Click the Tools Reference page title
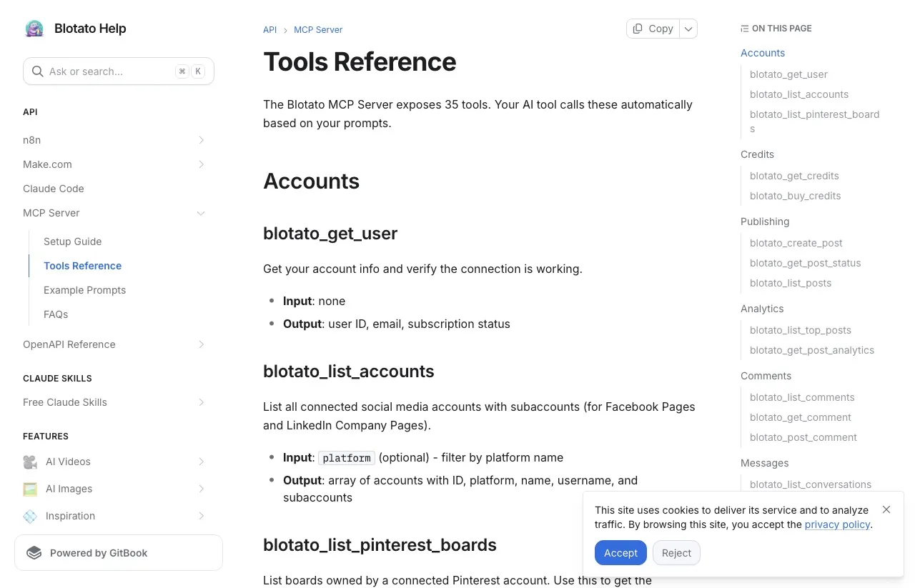Viewport: 915px width, 588px height. tap(360, 61)
